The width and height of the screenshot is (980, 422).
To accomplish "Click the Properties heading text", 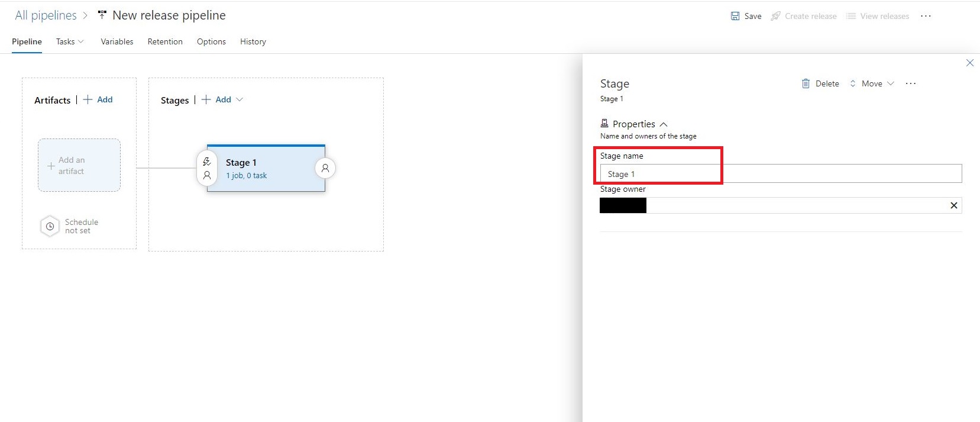I will pos(634,124).
